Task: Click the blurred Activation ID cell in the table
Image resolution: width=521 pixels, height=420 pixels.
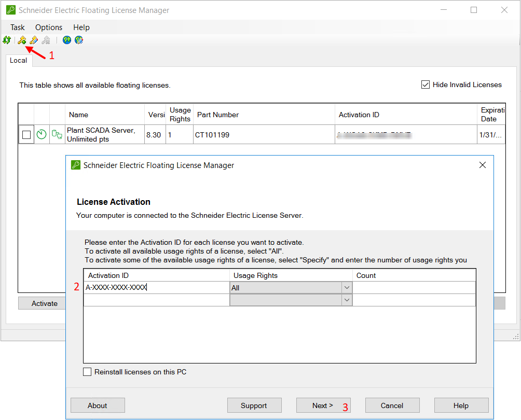Action: [x=406, y=134]
